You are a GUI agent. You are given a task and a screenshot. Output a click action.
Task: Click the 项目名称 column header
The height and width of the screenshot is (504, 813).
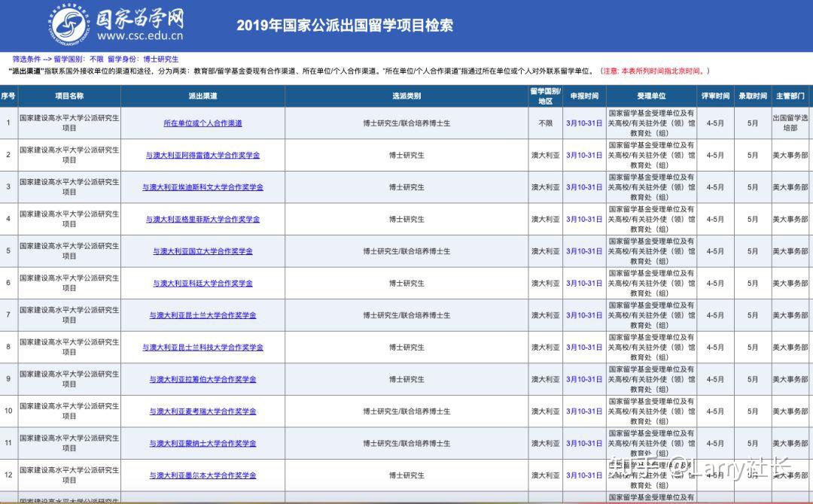point(69,96)
